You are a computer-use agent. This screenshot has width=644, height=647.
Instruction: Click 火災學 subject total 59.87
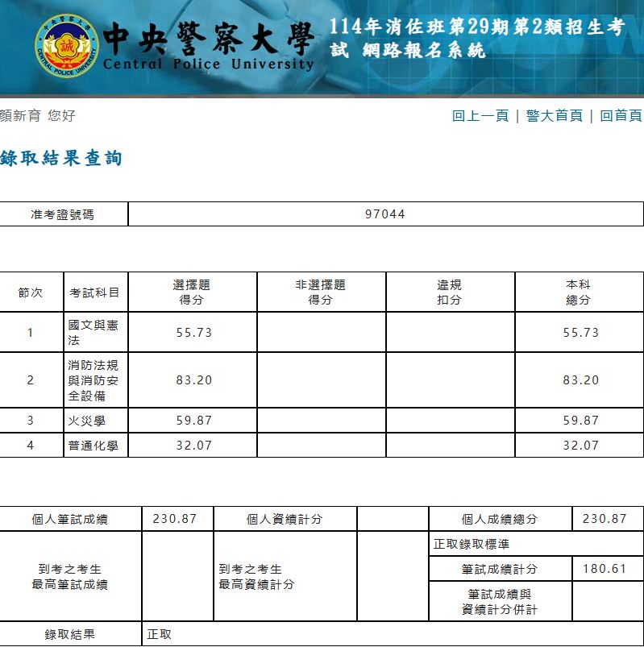580,421
